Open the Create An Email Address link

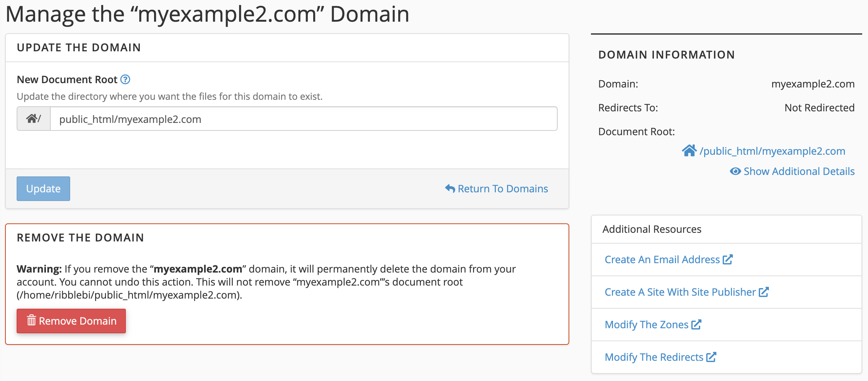(x=662, y=260)
